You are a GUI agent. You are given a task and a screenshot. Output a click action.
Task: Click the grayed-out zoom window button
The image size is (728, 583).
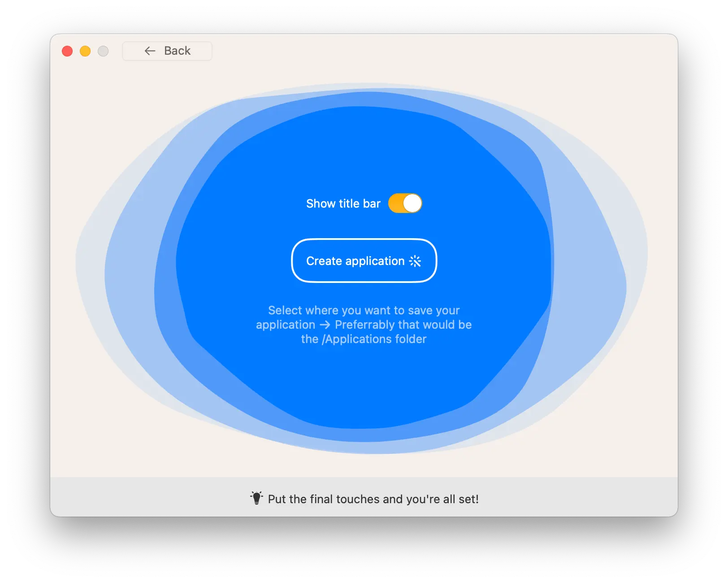click(x=103, y=51)
